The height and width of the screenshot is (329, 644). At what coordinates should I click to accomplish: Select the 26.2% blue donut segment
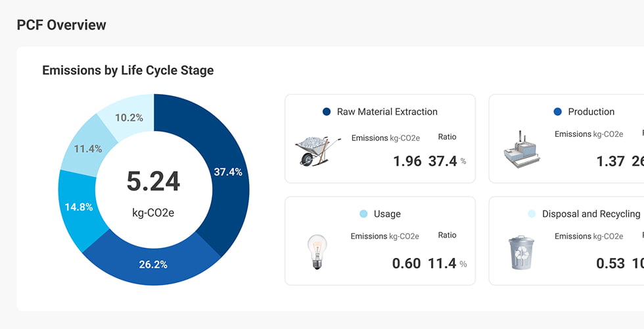tap(152, 264)
